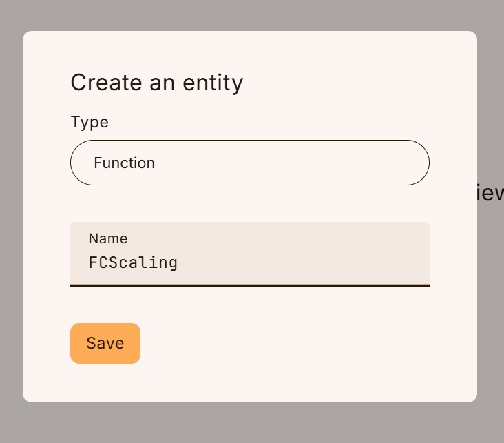Save the new entity
Screen dimensions: 504x443
tap(105, 343)
